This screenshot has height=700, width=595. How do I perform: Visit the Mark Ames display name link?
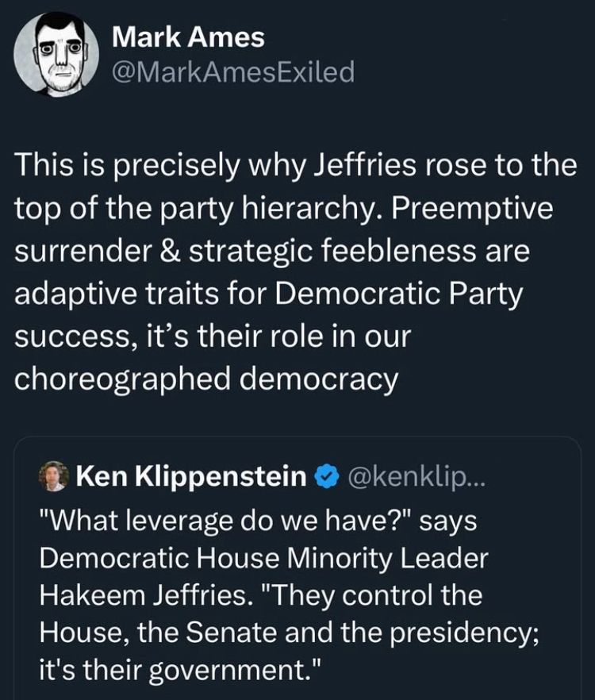click(188, 37)
